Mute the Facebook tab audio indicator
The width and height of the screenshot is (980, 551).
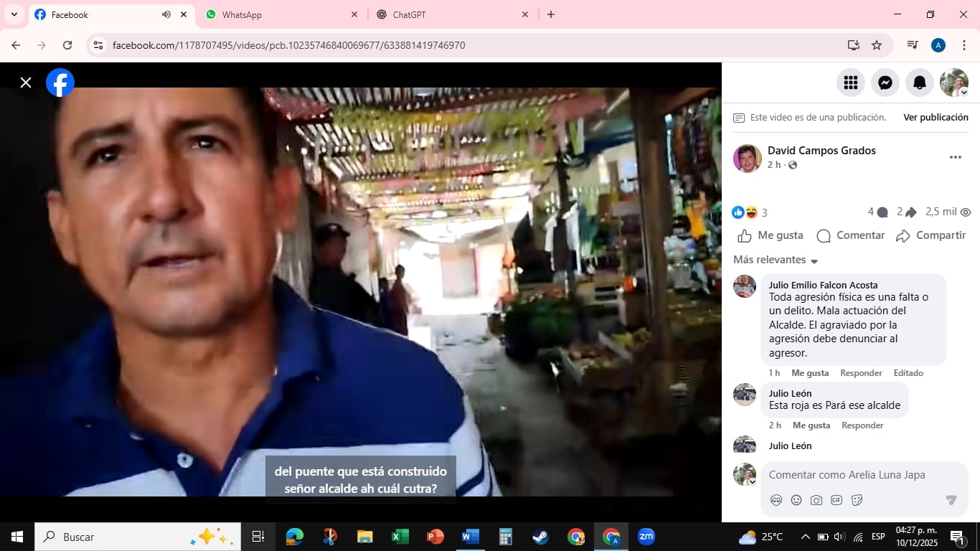pyautogui.click(x=166, y=14)
